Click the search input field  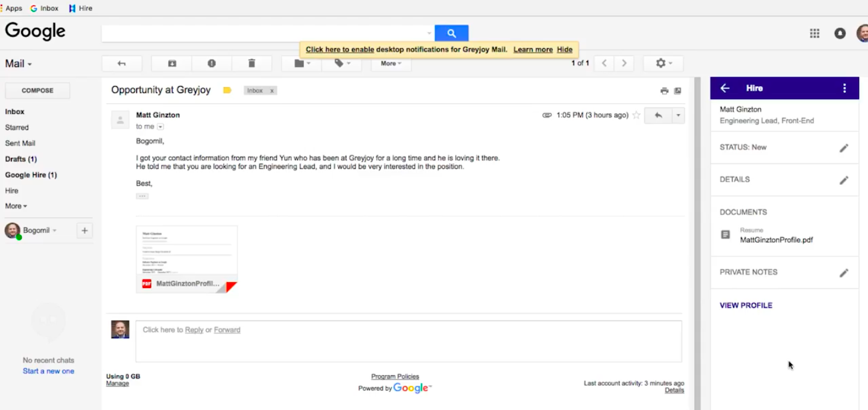pos(263,33)
